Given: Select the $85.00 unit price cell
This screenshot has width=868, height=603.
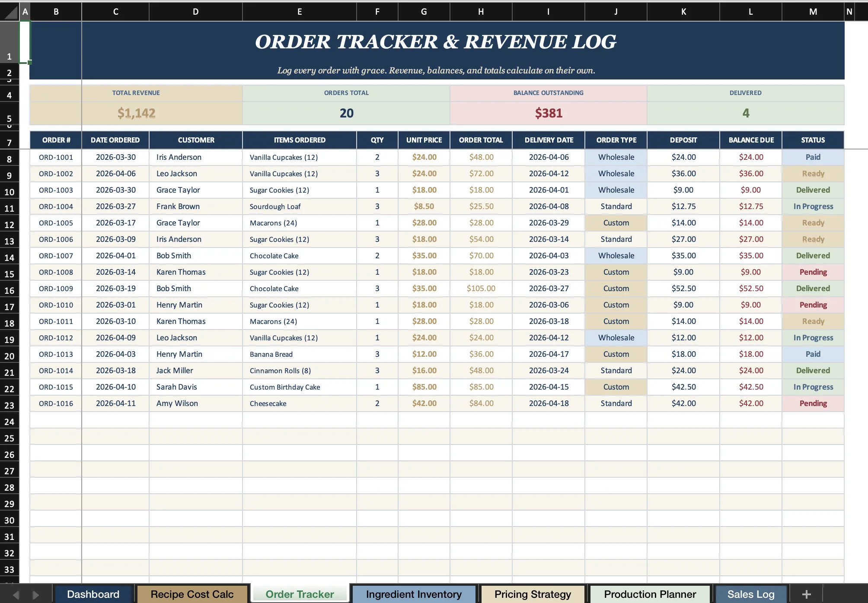Looking at the screenshot, I should pyautogui.click(x=424, y=387).
